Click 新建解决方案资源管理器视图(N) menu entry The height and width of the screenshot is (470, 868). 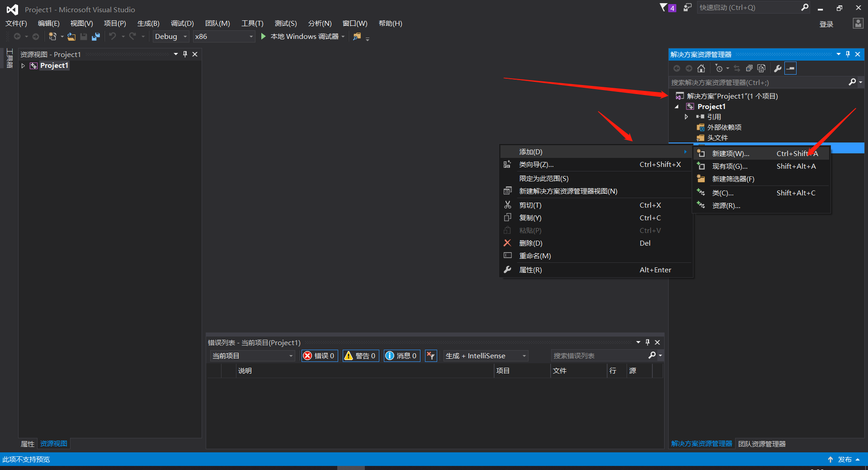(x=596, y=191)
